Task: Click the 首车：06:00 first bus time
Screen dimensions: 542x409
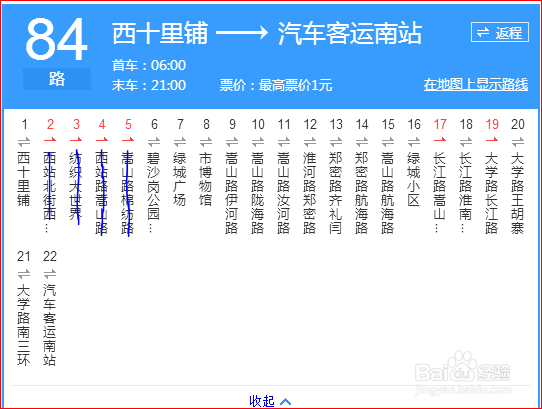Action: pyautogui.click(x=149, y=65)
